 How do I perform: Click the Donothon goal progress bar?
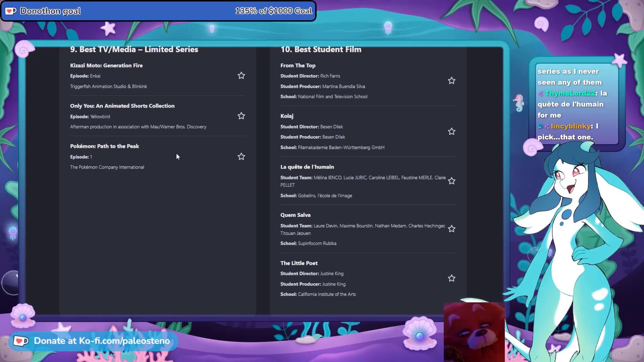point(158,11)
